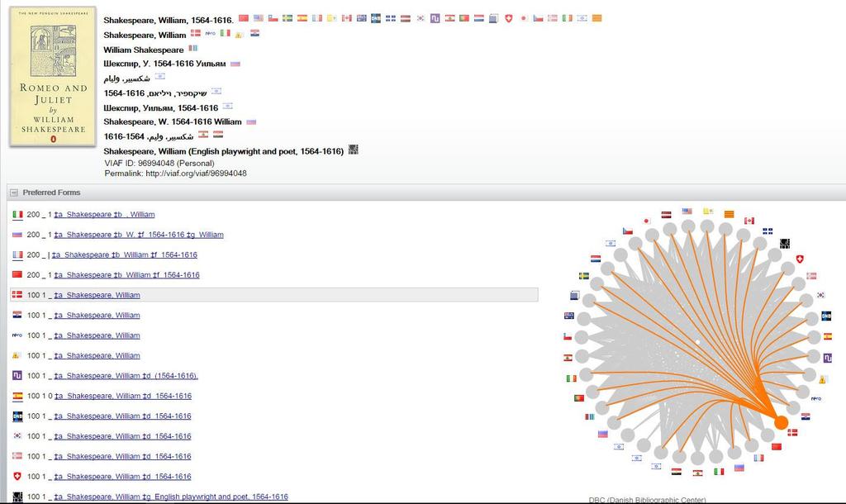
Task: Click the Japan flag in the top heading row
Action: click(523, 18)
